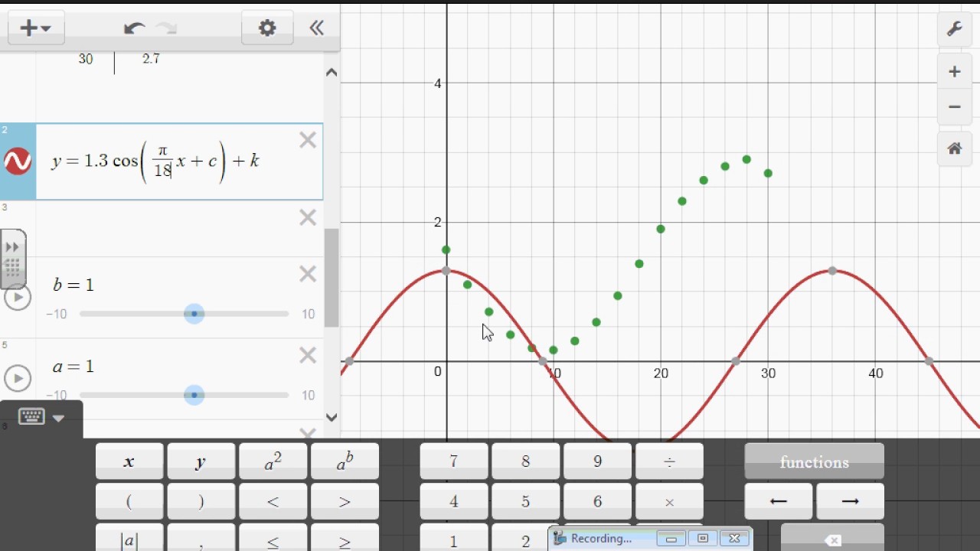Delete the empty expression in row 3
The height and width of the screenshot is (551, 980).
(308, 218)
